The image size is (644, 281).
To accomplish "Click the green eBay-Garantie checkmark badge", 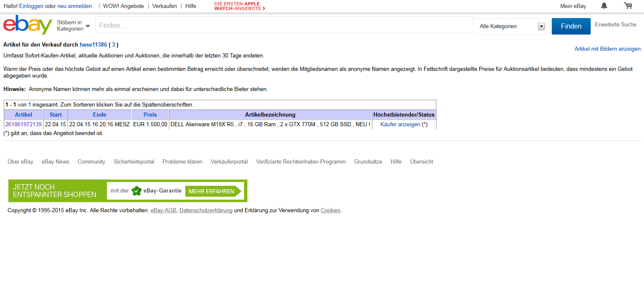I will (136, 191).
